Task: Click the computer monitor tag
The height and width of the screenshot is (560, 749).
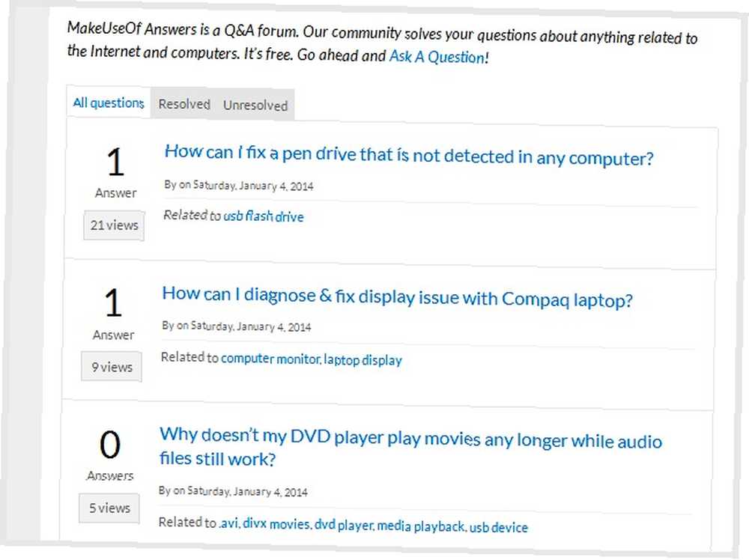Action: 270,359
